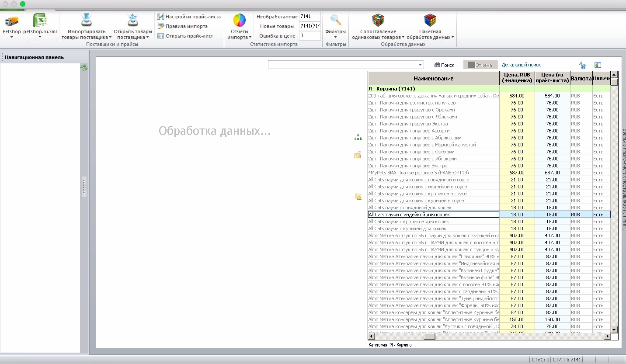Open the Сопоставление одинаковых товаров dropdown arrow
The height and width of the screenshot is (364, 626).
pos(403,38)
